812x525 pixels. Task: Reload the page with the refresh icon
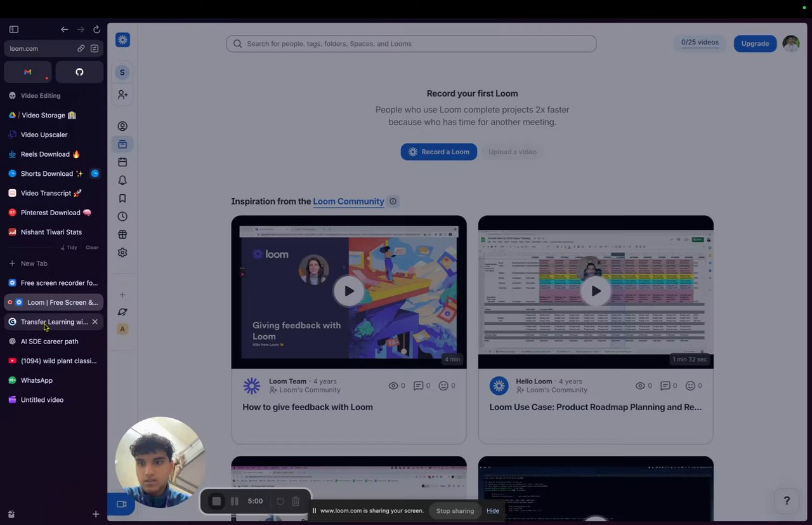pos(96,29)
